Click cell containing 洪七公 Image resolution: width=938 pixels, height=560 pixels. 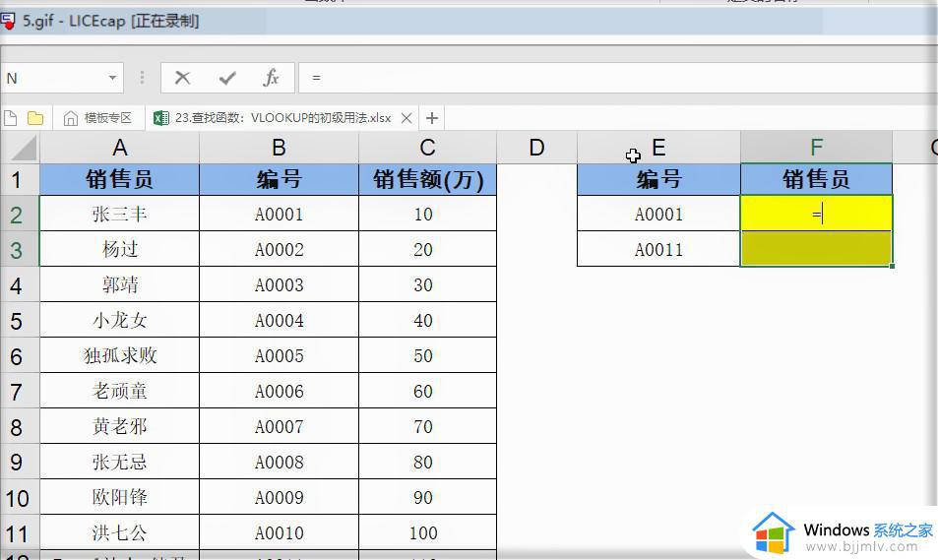tap(120, 533)
